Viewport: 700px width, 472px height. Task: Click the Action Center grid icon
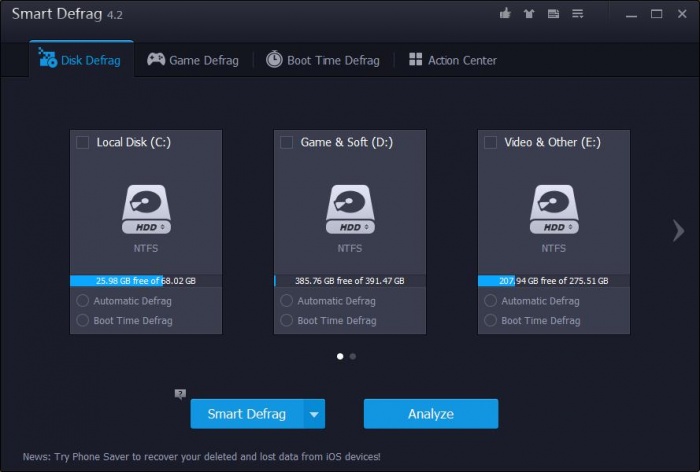(x=415, y=59)
